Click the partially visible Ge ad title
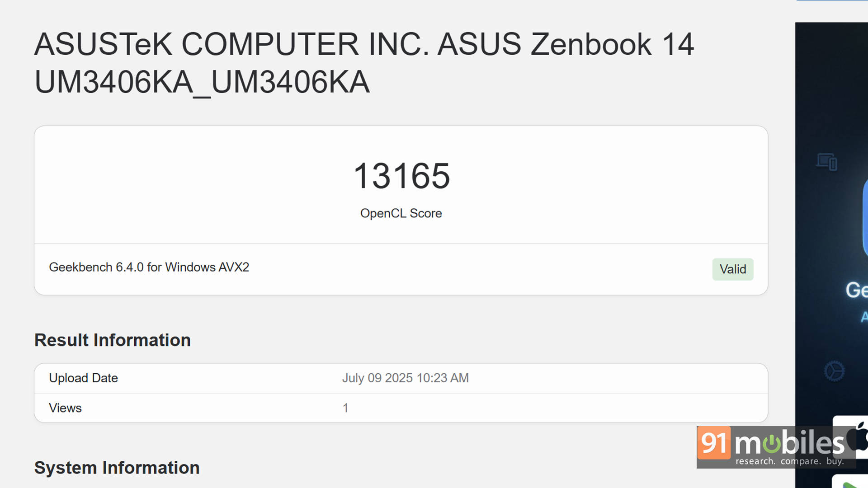The image size is (868, 488). pos(856,290)
